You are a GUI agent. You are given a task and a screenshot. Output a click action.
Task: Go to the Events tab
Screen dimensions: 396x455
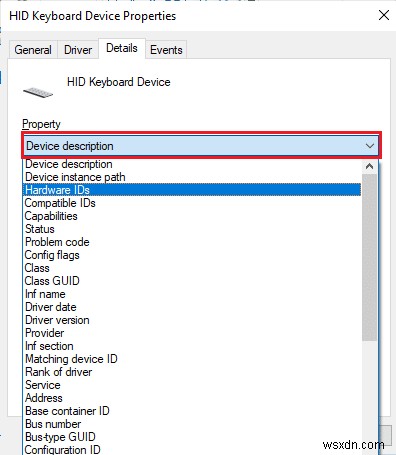pos(166,50)
